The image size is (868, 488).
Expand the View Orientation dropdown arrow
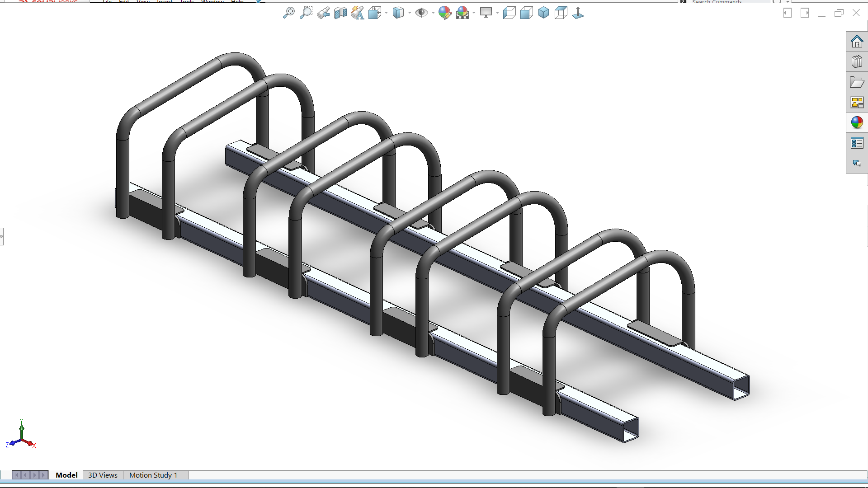tap(386, 13)
